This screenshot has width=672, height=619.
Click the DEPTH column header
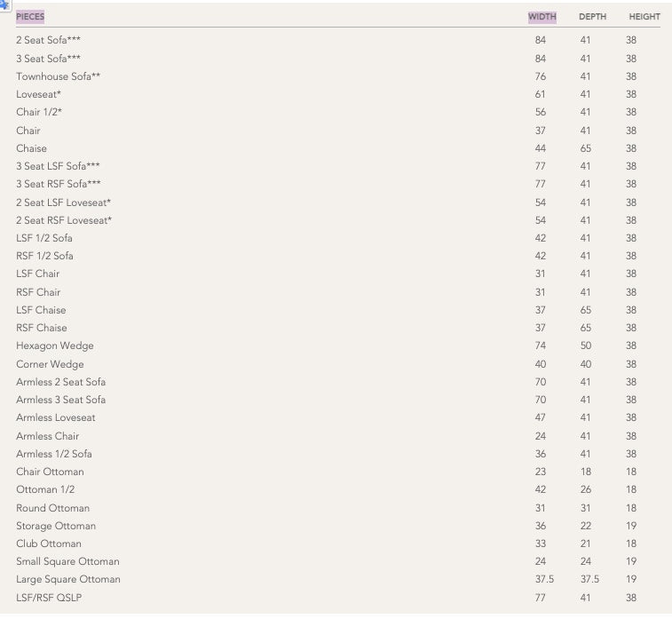[x=592, y=17]
